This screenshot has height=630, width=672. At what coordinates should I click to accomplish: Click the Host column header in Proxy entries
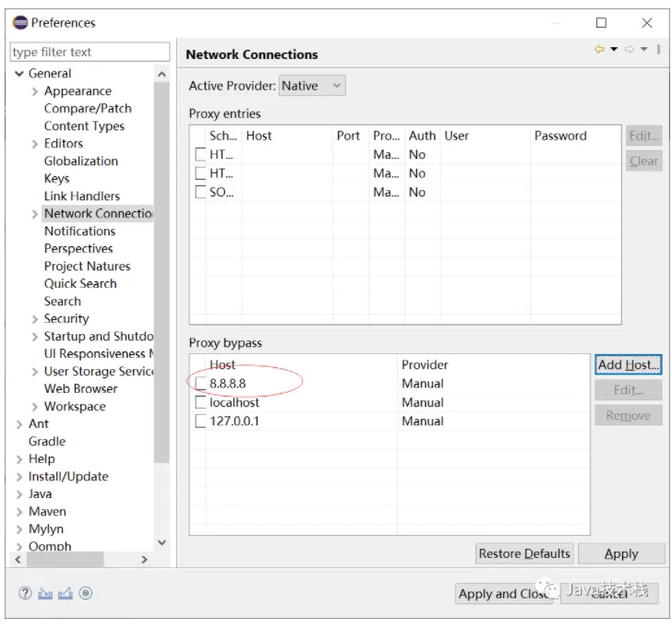287,136
